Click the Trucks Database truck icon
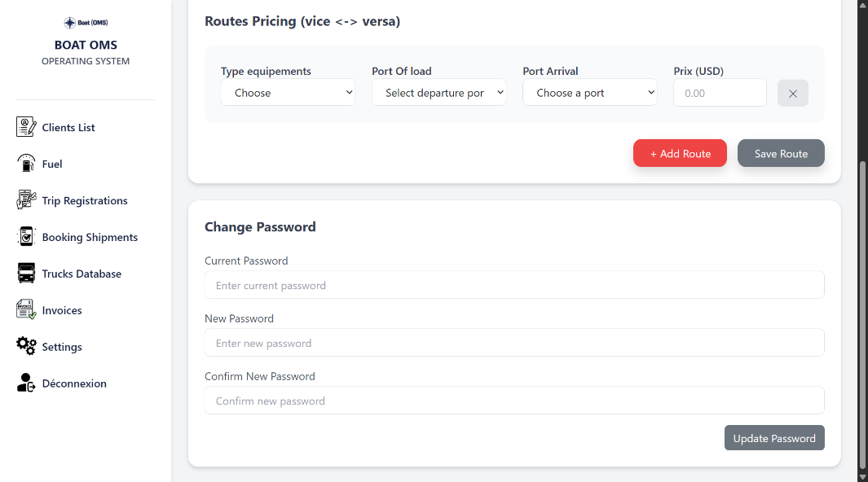The height and width of the screenshot is (482, 868). coord(26,273)
